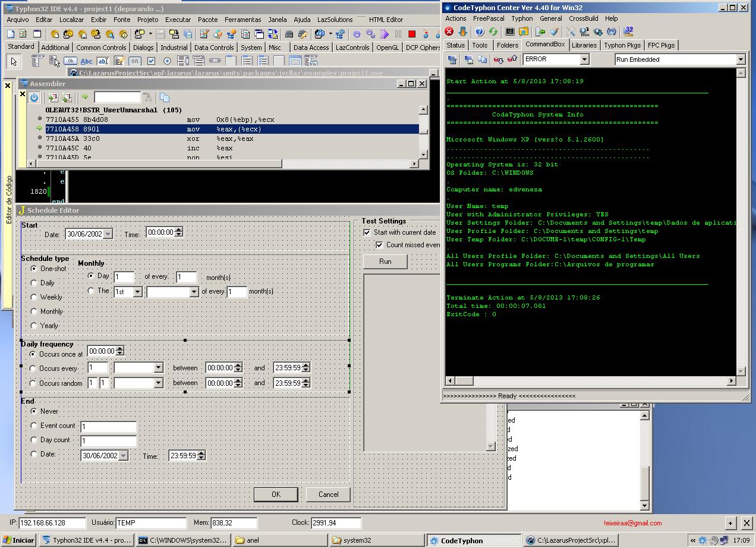Image resolution: width=756 pixels, height=548 pixels.
Task: Select the Yearly schedule type radio
Action: click(x=34, y=326)
